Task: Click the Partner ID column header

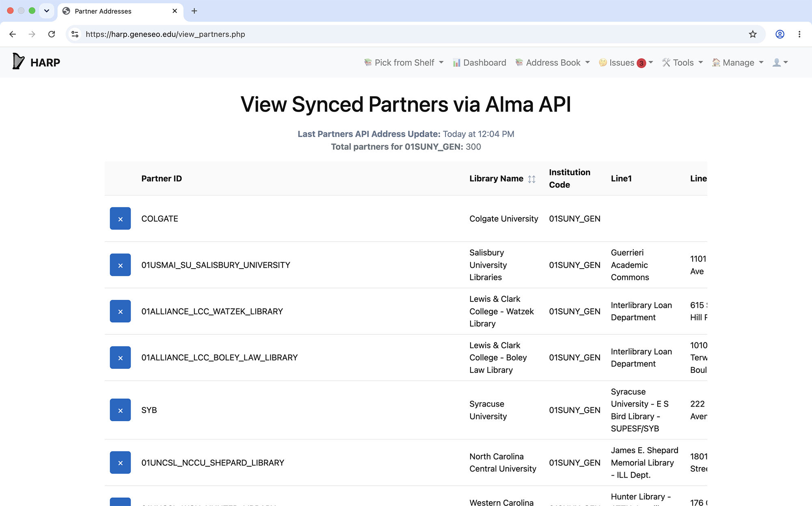Action: (x=162, y=179)
